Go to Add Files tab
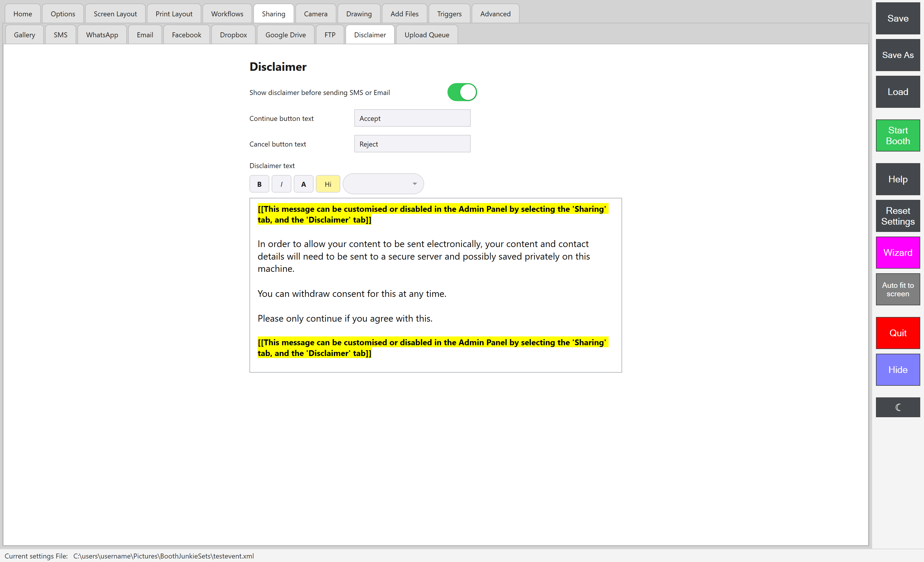This screenshot has height=562, width=924. click(404, 14)
